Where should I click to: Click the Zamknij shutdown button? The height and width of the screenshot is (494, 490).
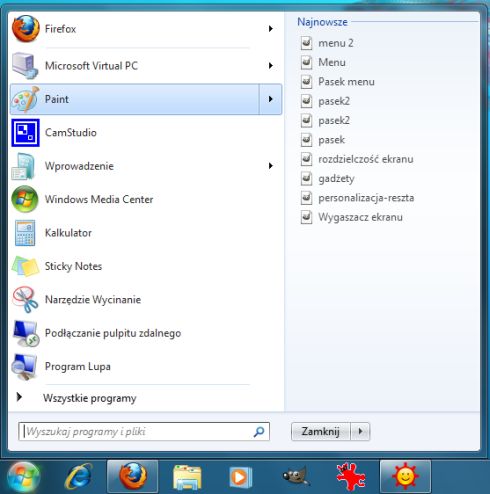pos(321,431)
